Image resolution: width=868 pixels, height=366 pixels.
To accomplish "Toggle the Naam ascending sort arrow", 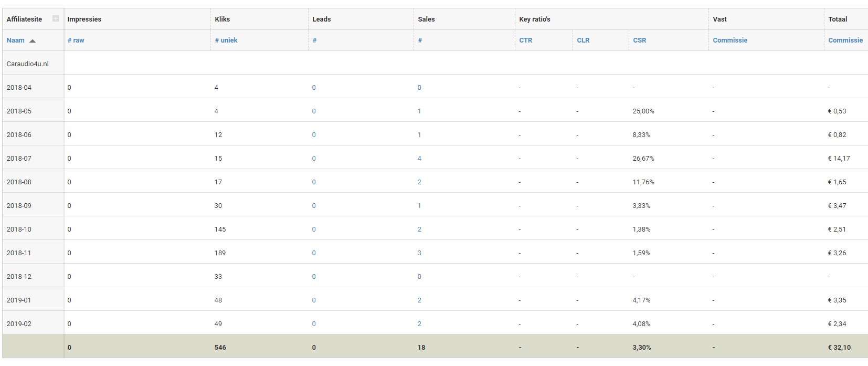I will point(33,40).
